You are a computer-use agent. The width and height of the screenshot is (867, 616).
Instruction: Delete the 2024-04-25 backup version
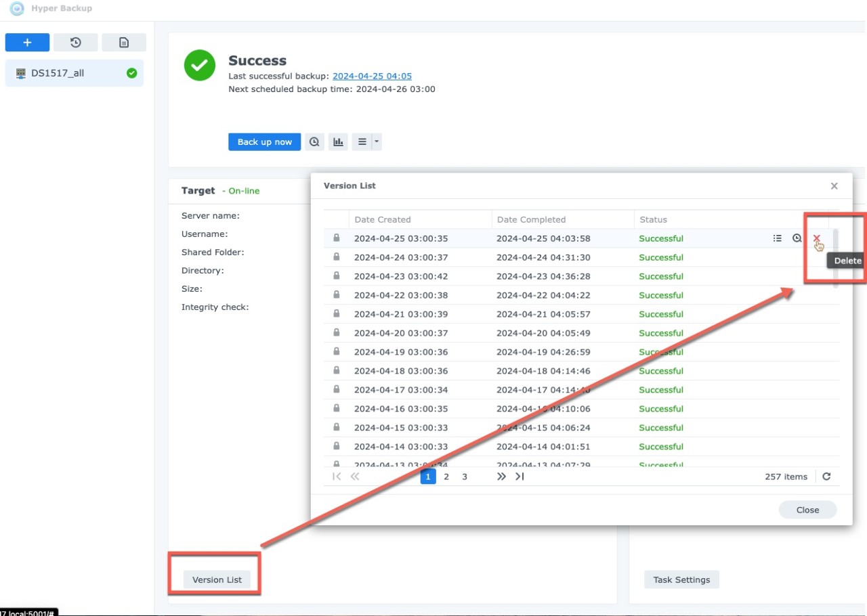[x=816, y=238]
